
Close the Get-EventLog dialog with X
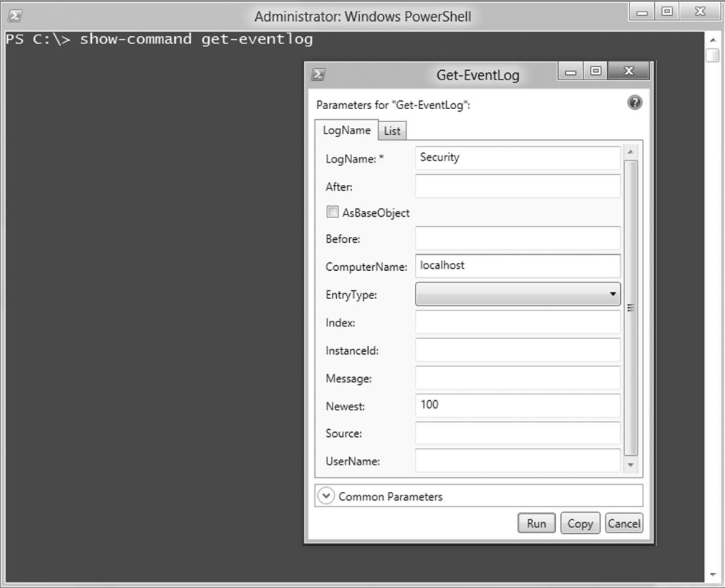click(x=627, y=72)
